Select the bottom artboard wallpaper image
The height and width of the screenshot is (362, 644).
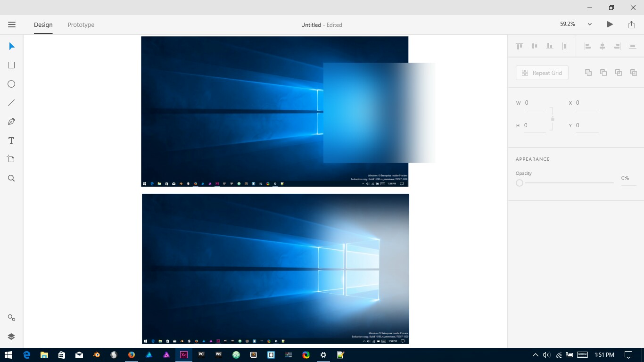click(275, 269)
